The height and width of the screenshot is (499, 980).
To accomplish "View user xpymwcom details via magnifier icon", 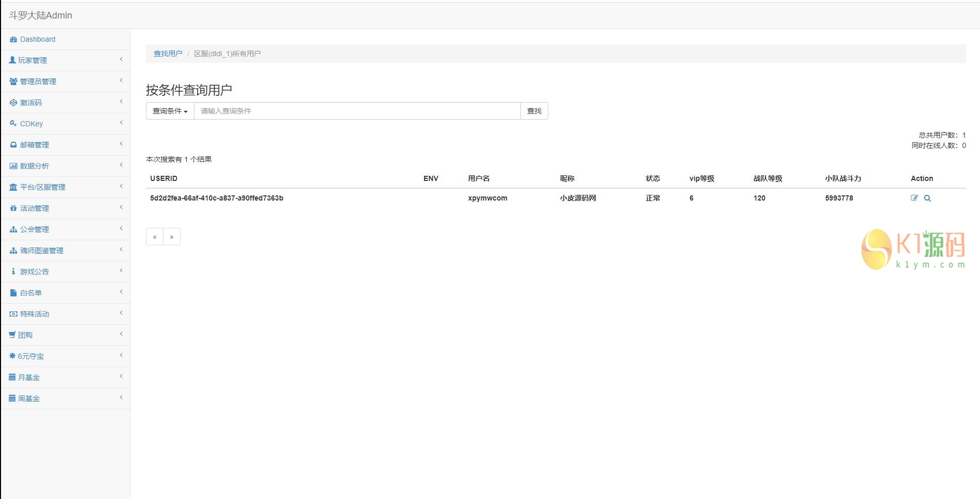I will 927,198.
